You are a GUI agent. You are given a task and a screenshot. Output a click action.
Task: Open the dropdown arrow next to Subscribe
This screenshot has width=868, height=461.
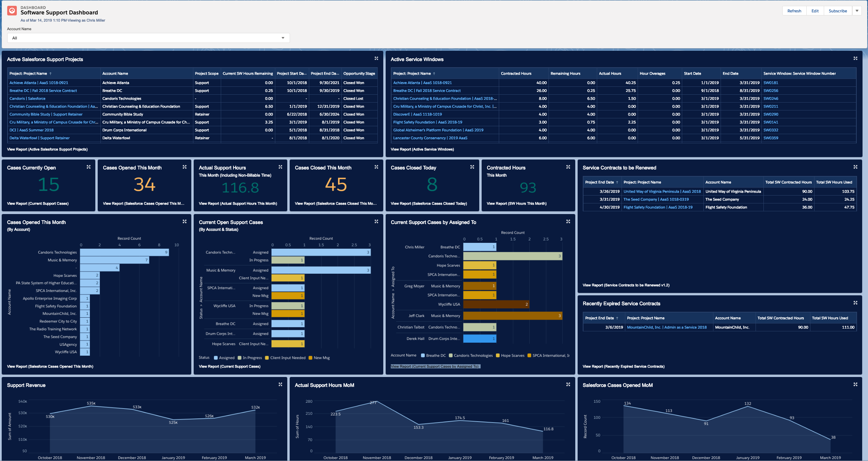pyautogui.click(x=857, y=11)
